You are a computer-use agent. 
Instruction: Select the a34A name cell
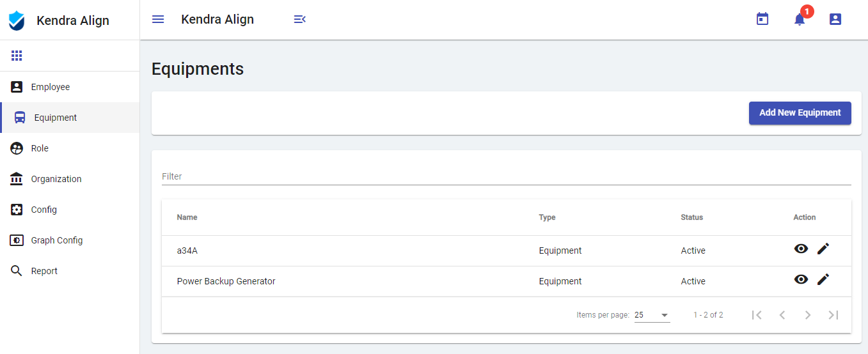pyautogui.click(x=187, y=250)
